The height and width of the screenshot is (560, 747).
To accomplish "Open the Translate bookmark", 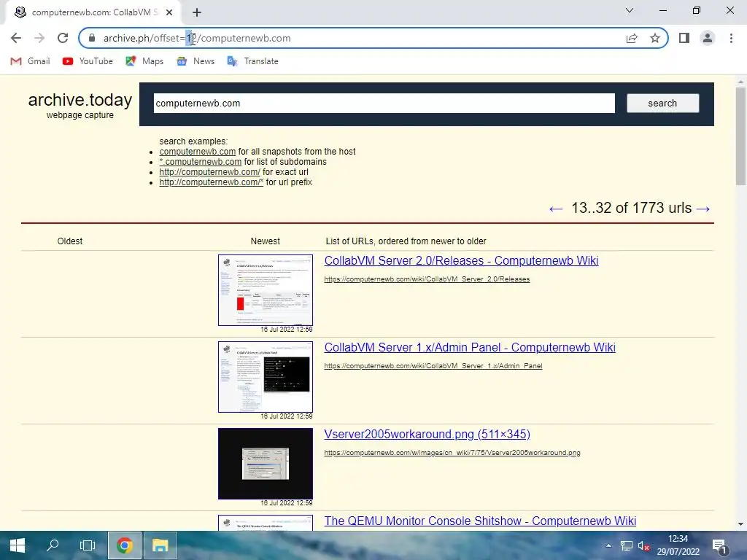I will point(253,61).
